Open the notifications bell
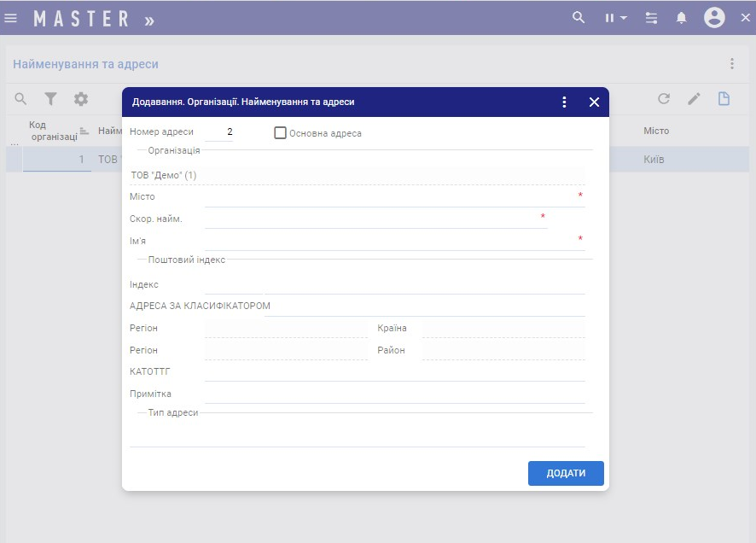This screenshot has height=543, width=756. (681, 18)
